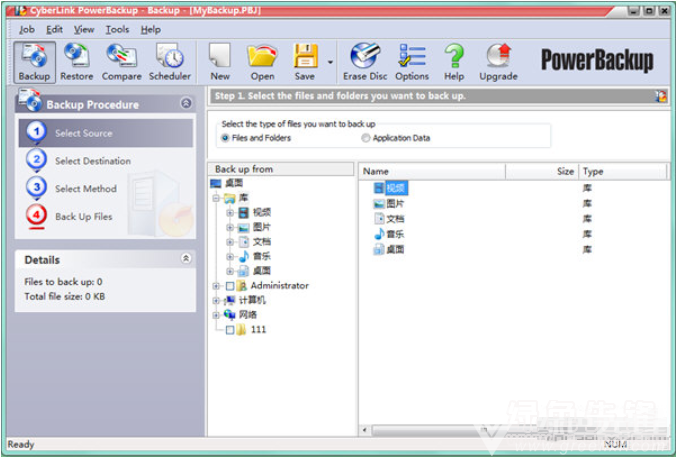Select the Application Data radio button
Viewport: 676px width, 460px height.
pyautogui.click(x=365, y=138)
